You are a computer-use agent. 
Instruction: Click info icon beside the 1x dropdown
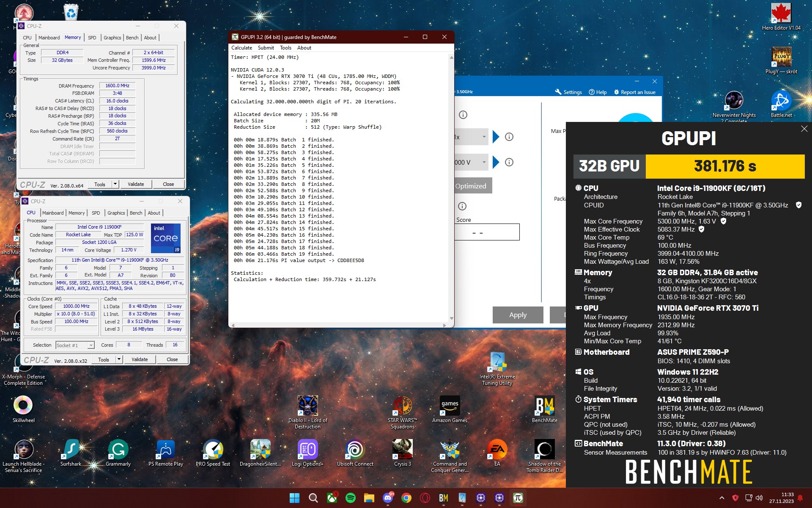point(509,137)
